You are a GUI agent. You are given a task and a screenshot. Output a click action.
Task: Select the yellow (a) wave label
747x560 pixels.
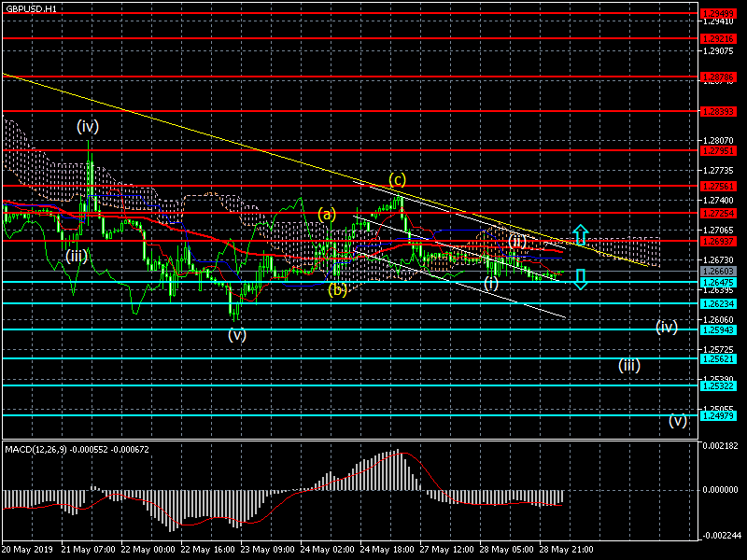pyautogui.click(x=326, y=214)
